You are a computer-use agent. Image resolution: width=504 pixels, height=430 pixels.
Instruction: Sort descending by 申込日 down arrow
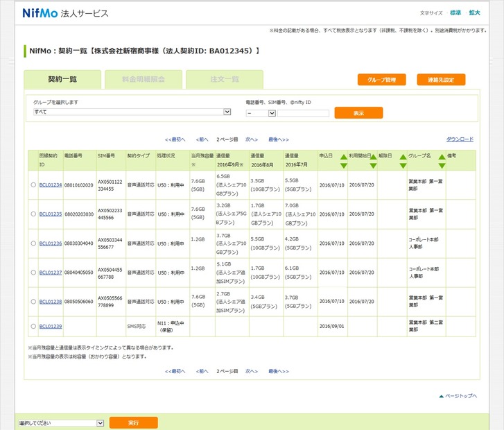pos(344,166)
